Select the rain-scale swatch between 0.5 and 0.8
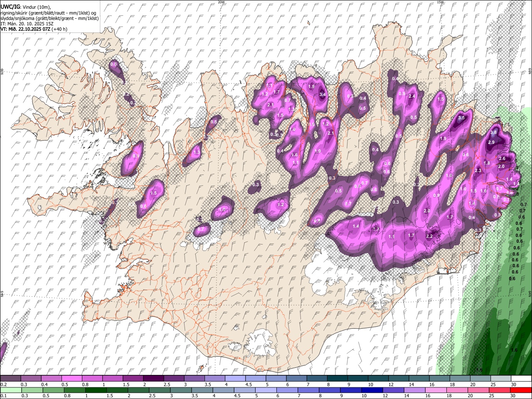Image resolution: width=532 pixels, height=399 pixels. (x=53, y=390)
